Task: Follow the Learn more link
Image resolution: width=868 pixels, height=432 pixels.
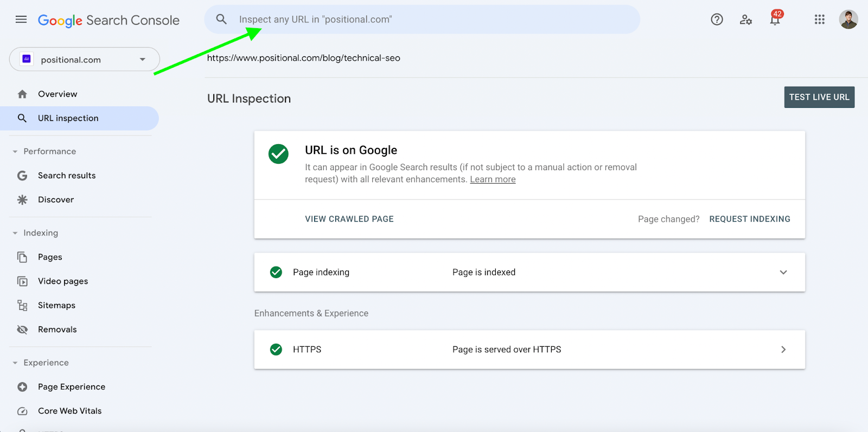Action: 493,179
